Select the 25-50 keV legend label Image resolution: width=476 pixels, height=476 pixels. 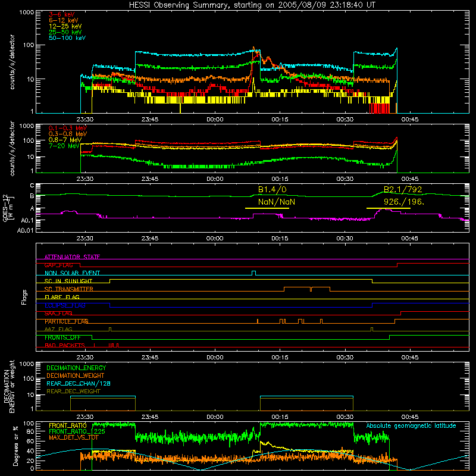pyautogui.click(x=65, y=32)
